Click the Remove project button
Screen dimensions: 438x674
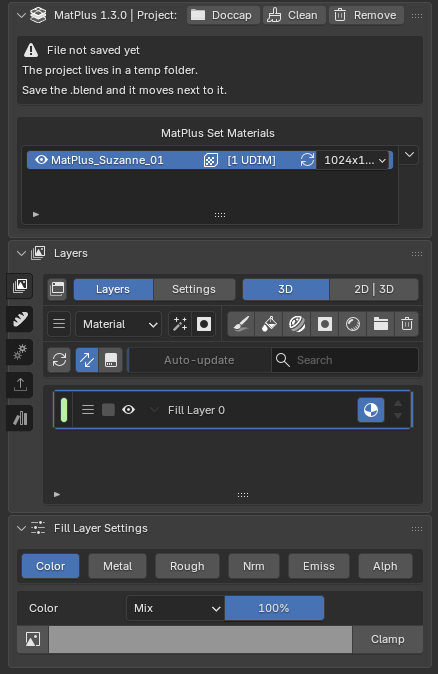click(366, 15)
